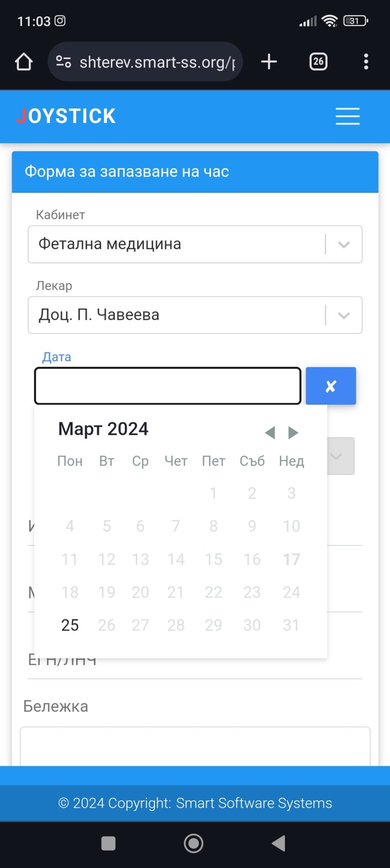Tap the site settings icon in address bar

[64, 62]
